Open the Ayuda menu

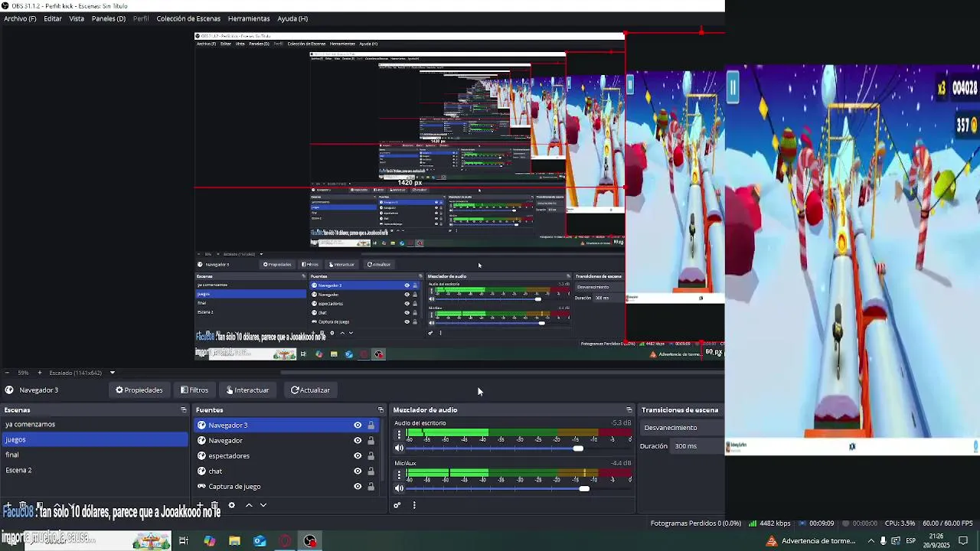coord(292,18)
